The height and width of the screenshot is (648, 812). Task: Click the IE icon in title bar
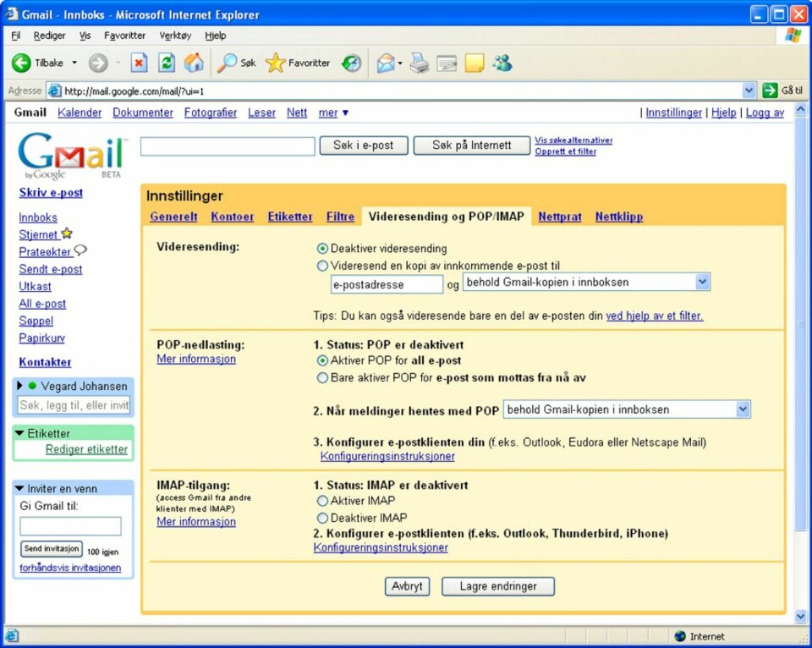(x=11, y=14)
